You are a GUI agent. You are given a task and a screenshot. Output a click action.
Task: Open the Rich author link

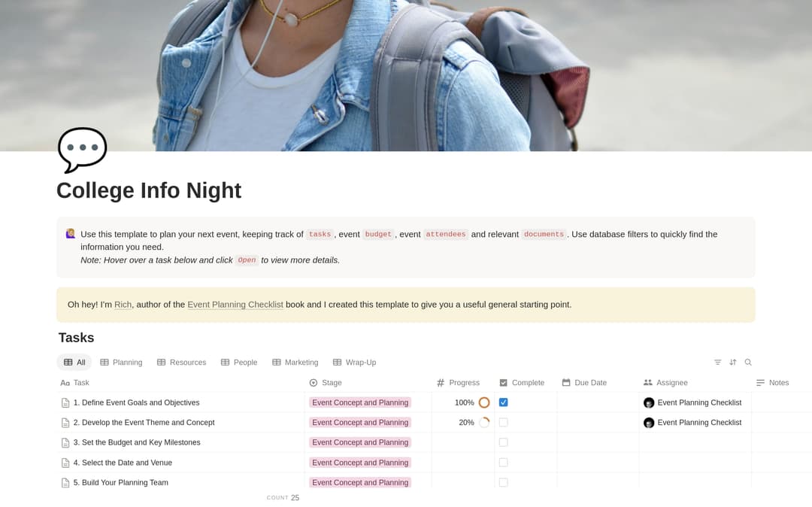tap(123, 305)
